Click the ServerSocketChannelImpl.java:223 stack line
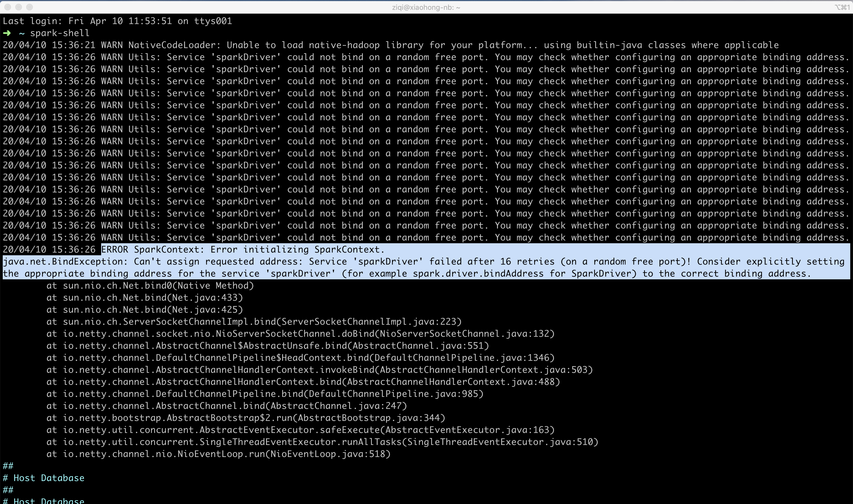Viewport: 853px width, 504px height. (254, 322)
